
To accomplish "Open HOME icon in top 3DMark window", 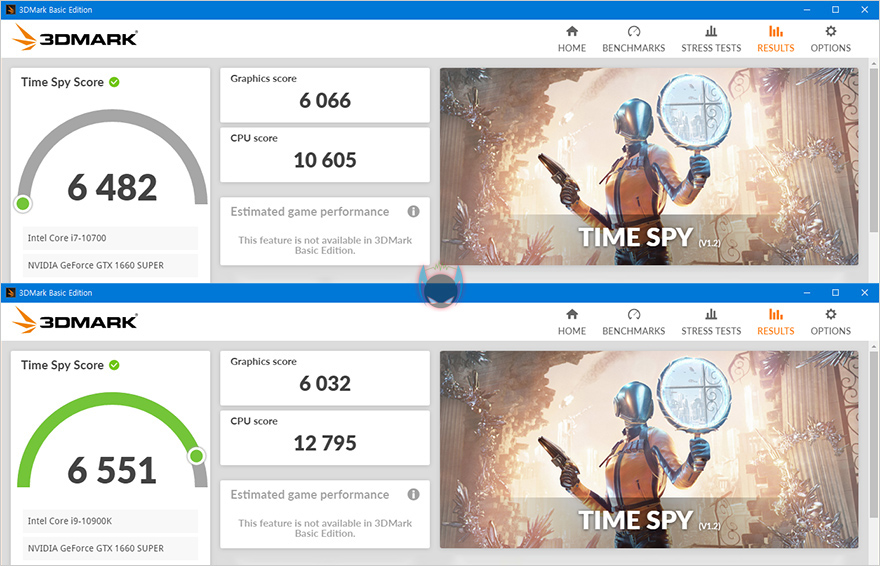I will (x=572, y=31).
